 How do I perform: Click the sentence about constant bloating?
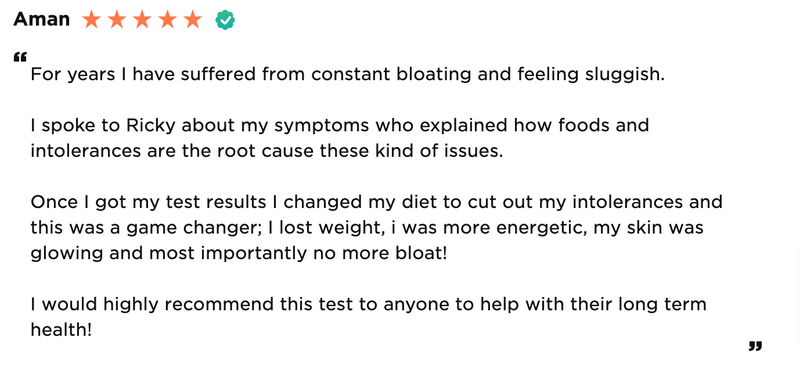coord(348,75)
